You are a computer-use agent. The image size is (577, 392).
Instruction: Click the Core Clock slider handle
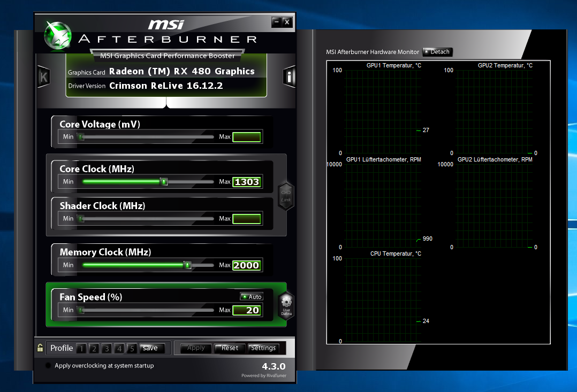tap(164, 182)
